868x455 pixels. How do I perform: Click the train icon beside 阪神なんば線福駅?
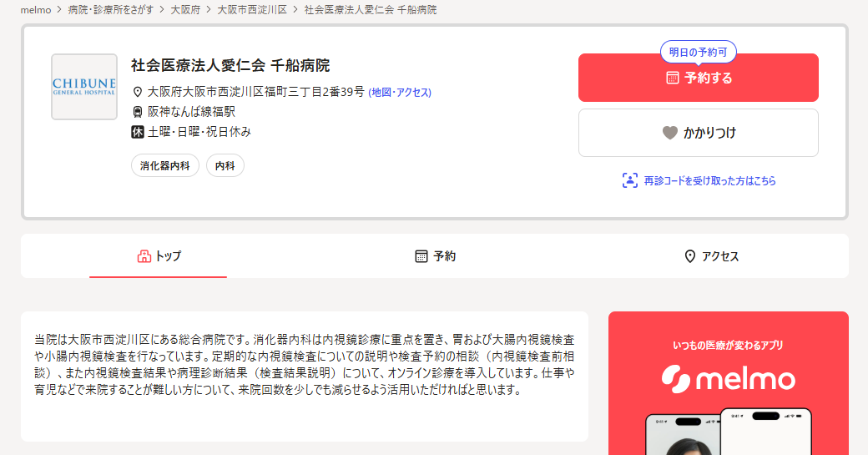point(138,112)
